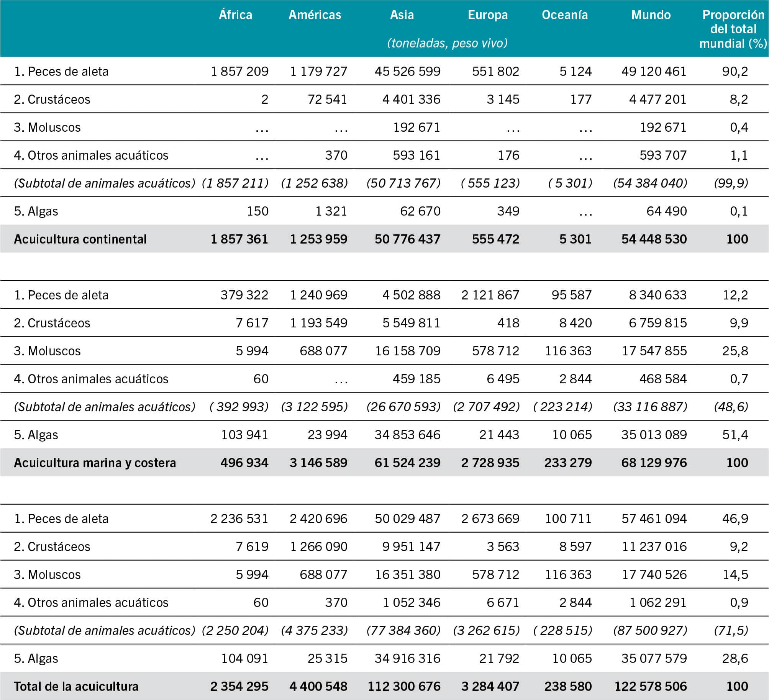The image size is (769, 700).
Task: Click the Mundo column header
Action: (x=651, y=15)
